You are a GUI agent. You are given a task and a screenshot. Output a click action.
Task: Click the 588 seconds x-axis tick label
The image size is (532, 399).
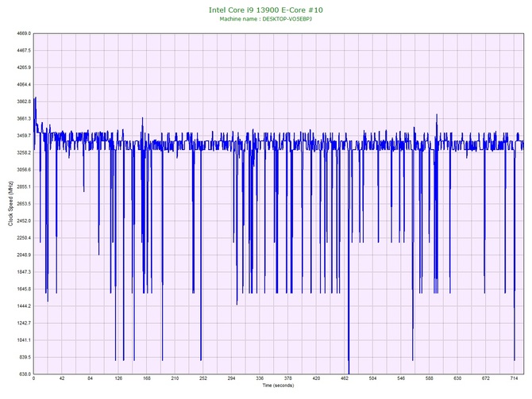430,378
